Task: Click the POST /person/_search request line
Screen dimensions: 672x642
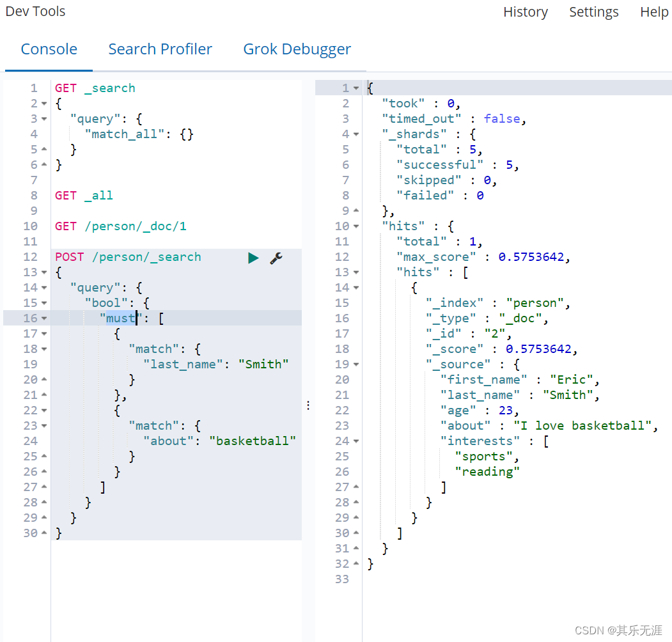Action: pyautogui.click(x=128, y=257)
